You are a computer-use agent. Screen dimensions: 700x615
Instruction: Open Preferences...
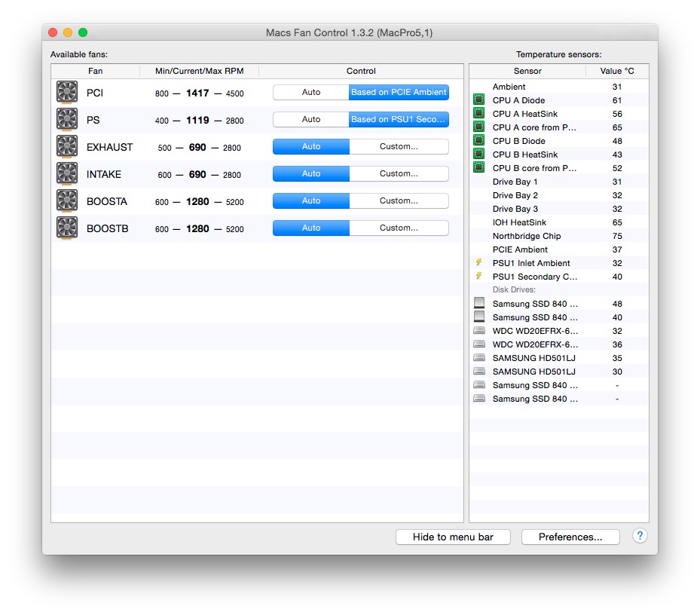[x=570, y=537]
